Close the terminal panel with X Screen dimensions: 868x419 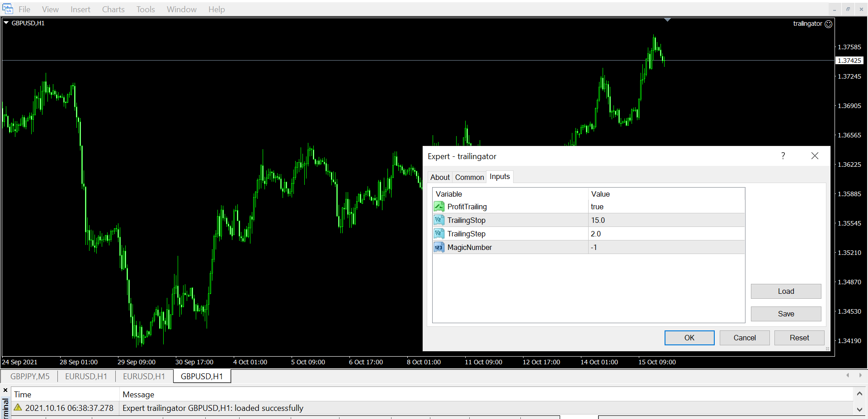point(5,390)
